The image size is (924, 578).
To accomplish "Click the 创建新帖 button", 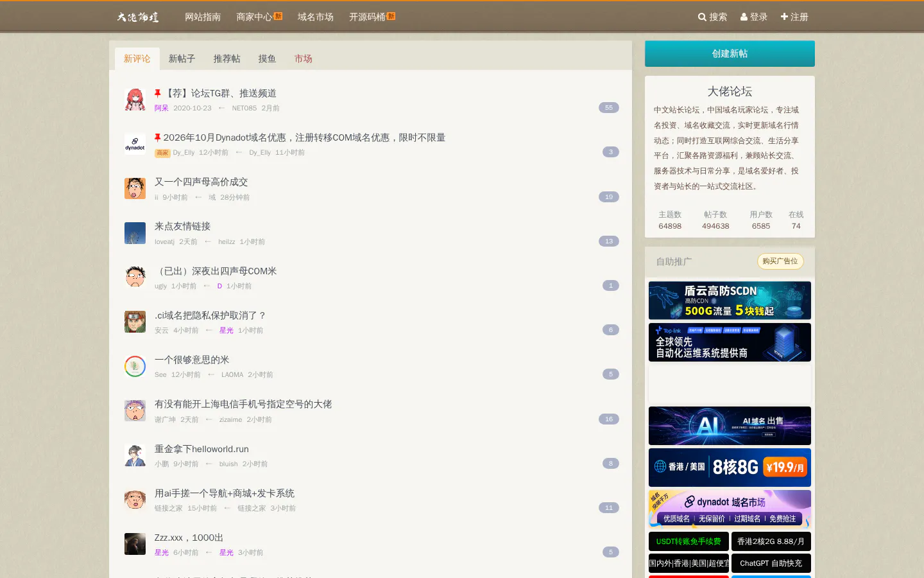I will (730, 53).
